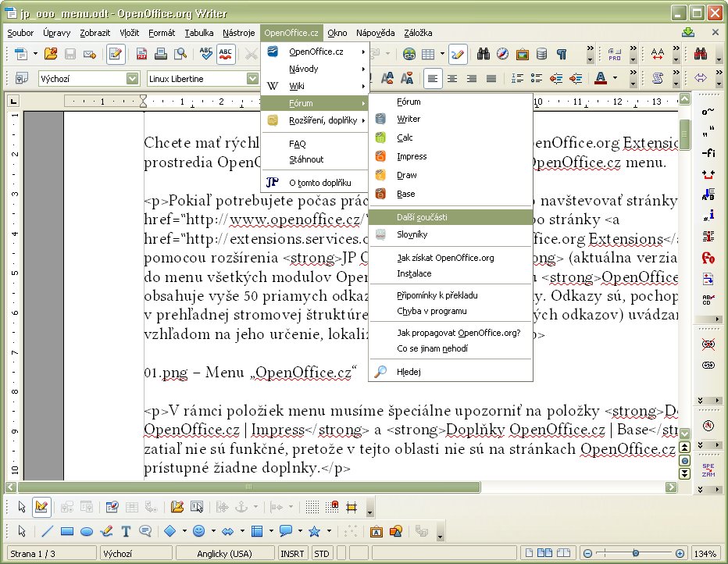Click the 134% zoom percentage field
Screen dimensions: 728x564
[705, 554]
